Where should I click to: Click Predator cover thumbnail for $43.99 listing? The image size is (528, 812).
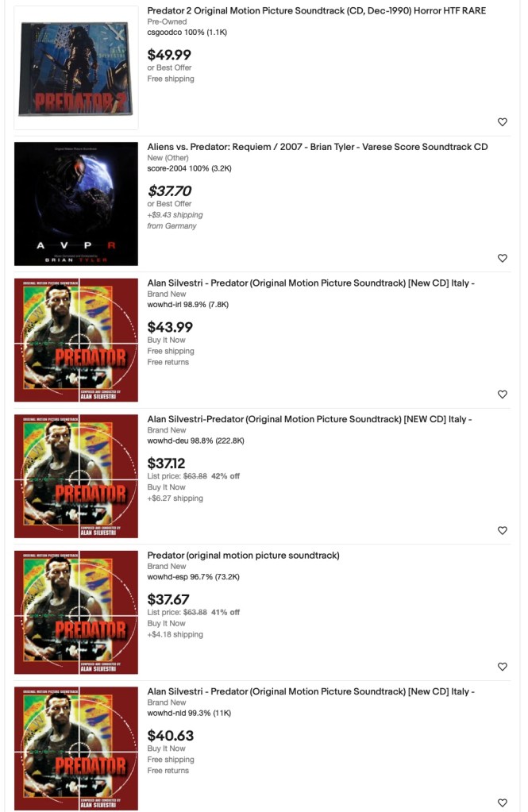(76, 341)
